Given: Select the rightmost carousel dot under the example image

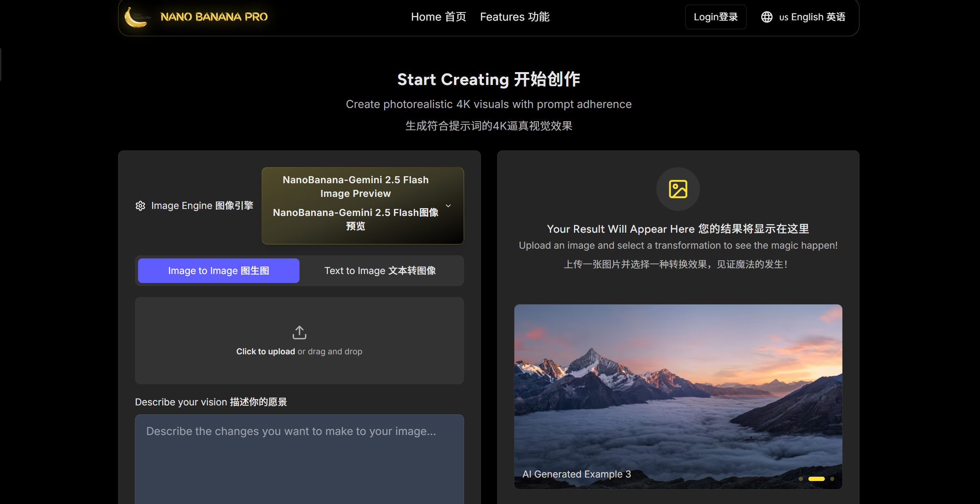Looking at the screenshot, I should pos(832,479).
